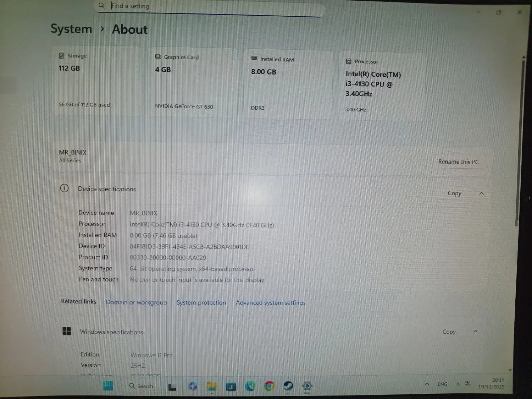
Task: Open the ENG language indicator
Action: [442, 384]
